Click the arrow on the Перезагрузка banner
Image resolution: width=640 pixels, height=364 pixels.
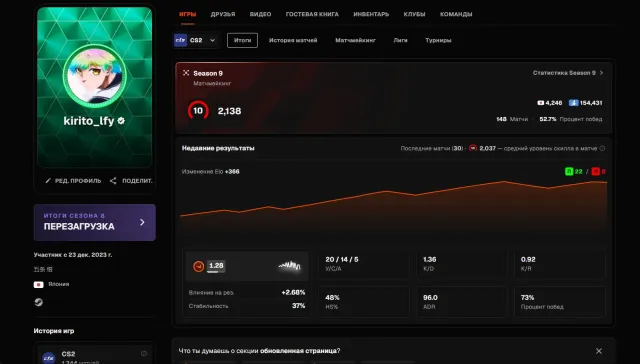[x=142, y=222]
